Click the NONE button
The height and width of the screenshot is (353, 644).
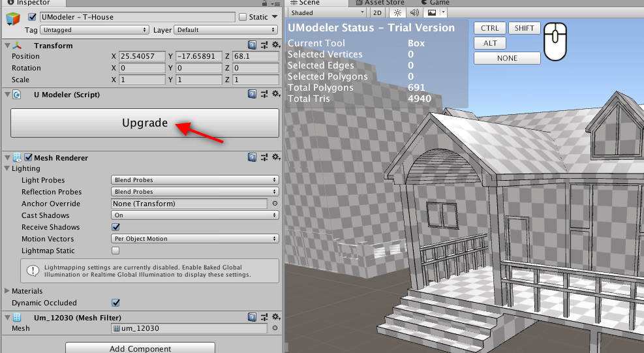click(x=507, y=58)
